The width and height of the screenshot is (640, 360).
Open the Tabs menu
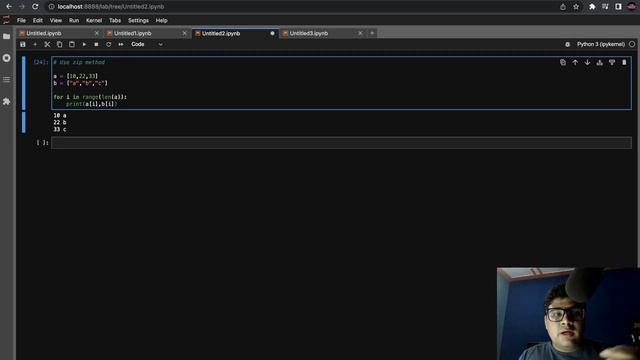pyautogui.click(x=115, y=20)
